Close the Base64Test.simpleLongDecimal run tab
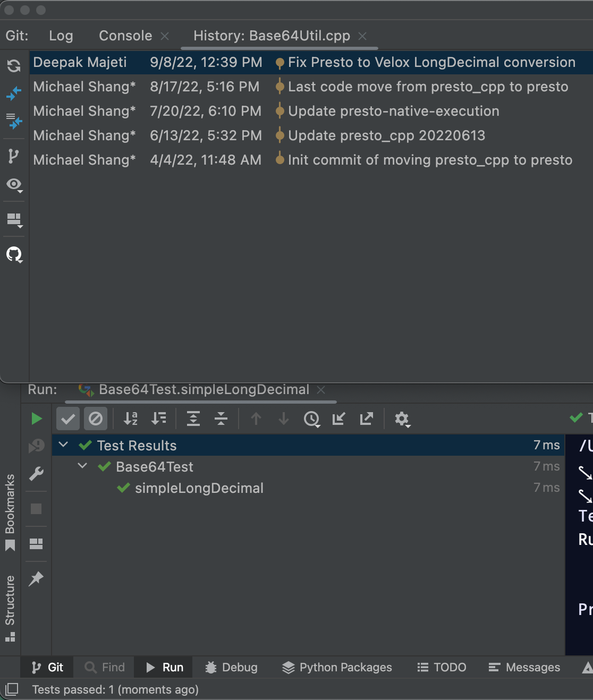The height and width of the screenshot is (700, 593). (x=321, y=390)
